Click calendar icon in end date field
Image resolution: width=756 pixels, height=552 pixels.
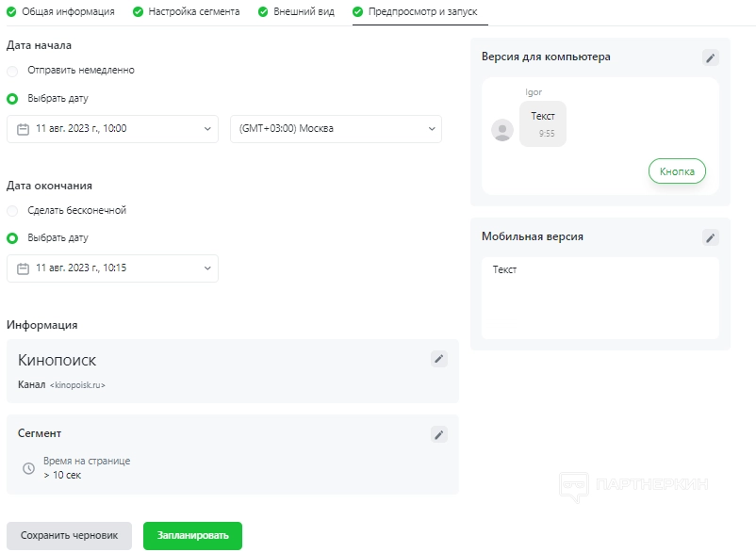(24, 268)
